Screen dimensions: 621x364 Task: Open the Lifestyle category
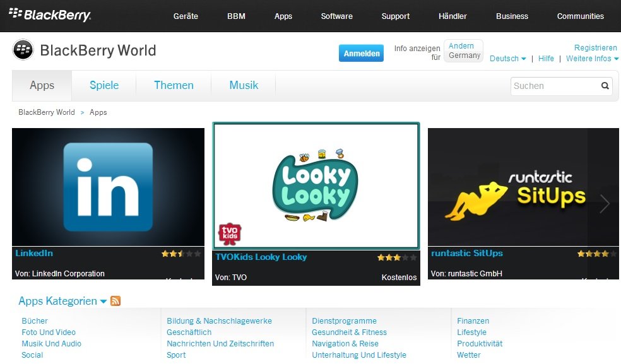point(471,332)
